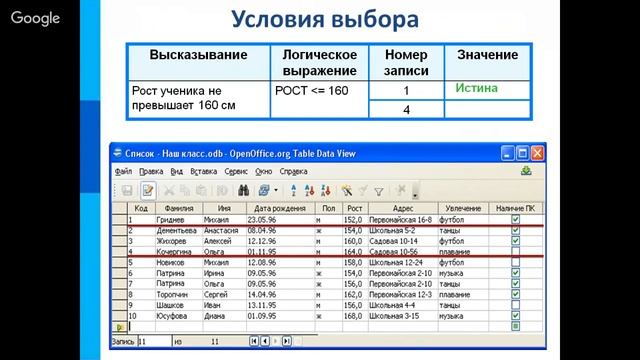Image resolution: width=640 pixels, height=360 pixels.
Task: Open the toolbar overflow options arrow
Action: tap(415, 191)
